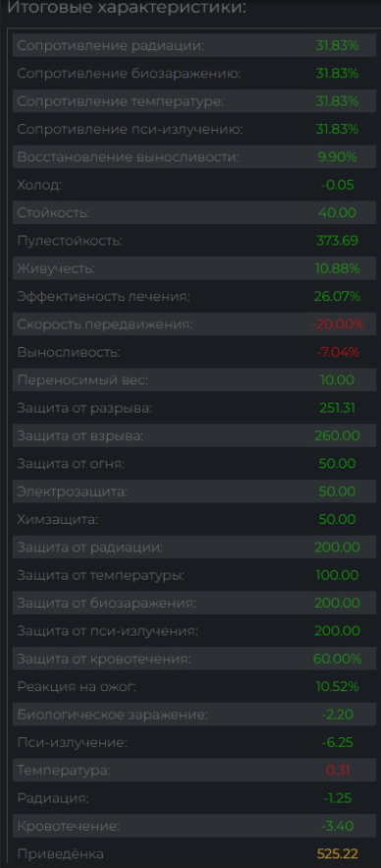Click the Защита от разрыва value 251.31

(x=338, y=408)
